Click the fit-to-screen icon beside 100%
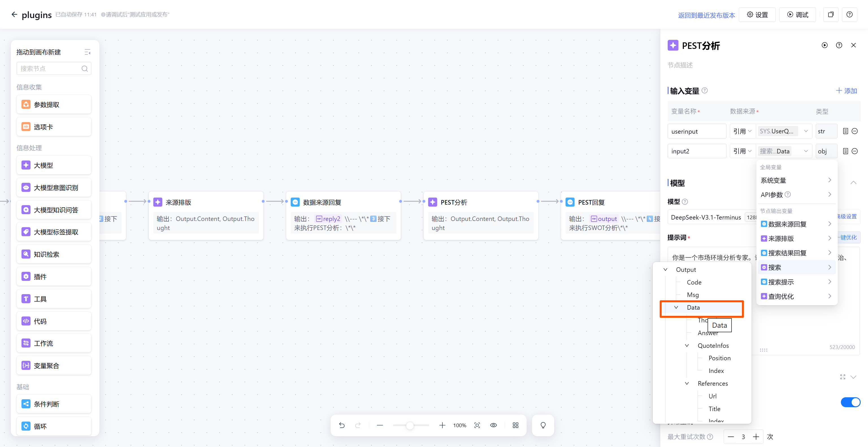The image size is (868, 447). [x=477, y=426]
